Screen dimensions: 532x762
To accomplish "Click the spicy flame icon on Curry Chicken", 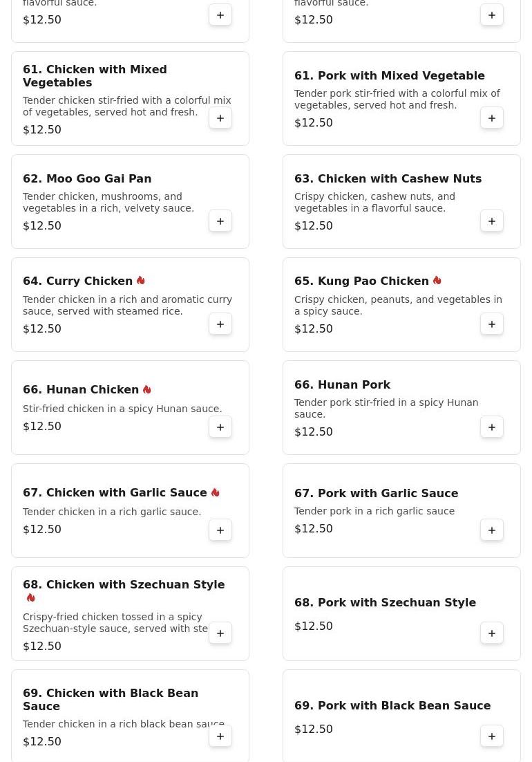I will point(141,281).
